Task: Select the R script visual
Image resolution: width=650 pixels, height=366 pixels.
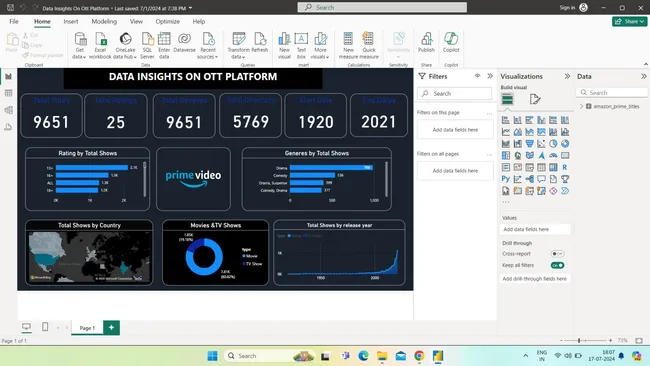Action: [565, 167]
